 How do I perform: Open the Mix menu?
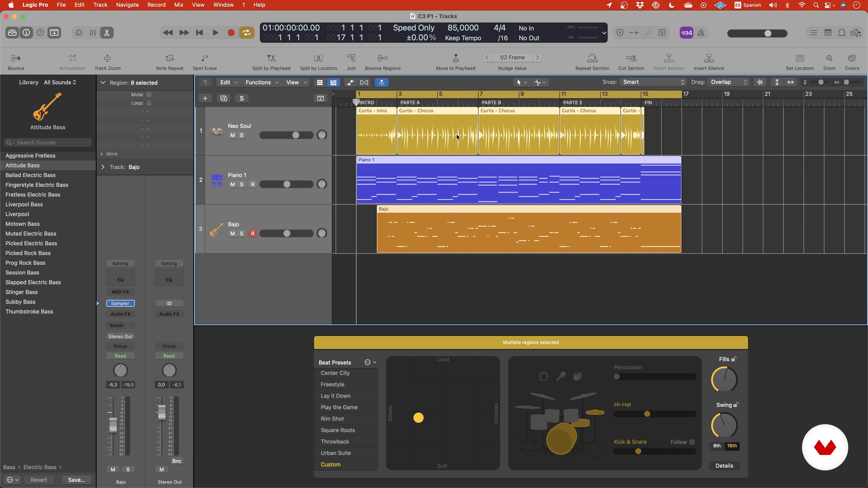coord(179,5)
